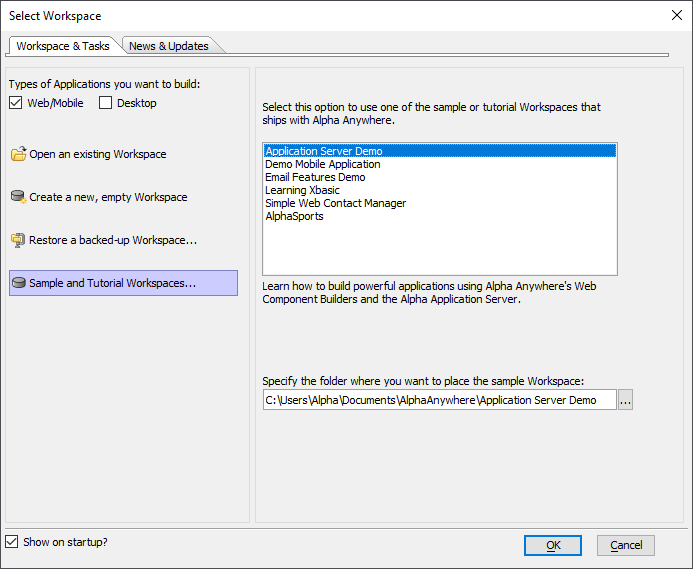This screenshot has width=693, height=569.
Task: Click the new empty Workspace database icon
Action: (19, 197)
